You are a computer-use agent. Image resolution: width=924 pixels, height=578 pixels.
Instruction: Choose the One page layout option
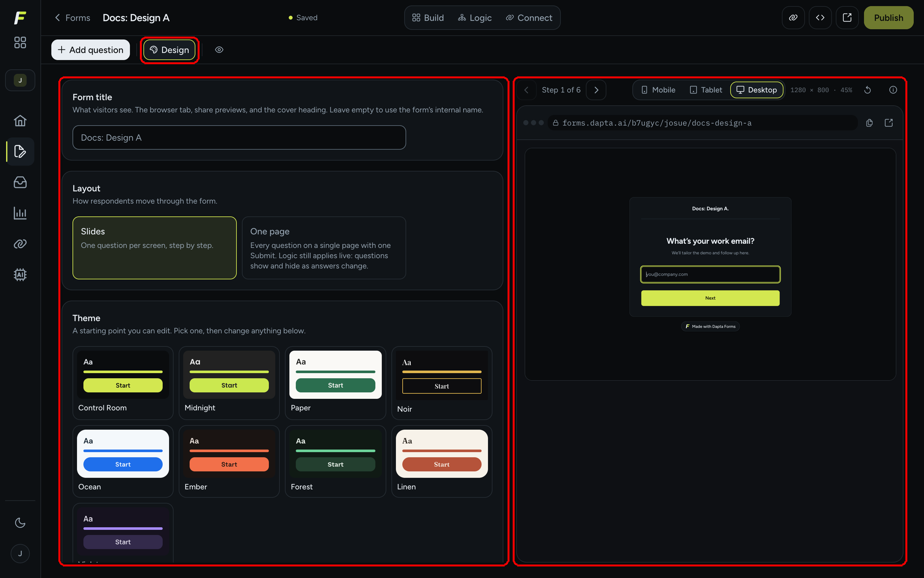click(x=324, y=248)
